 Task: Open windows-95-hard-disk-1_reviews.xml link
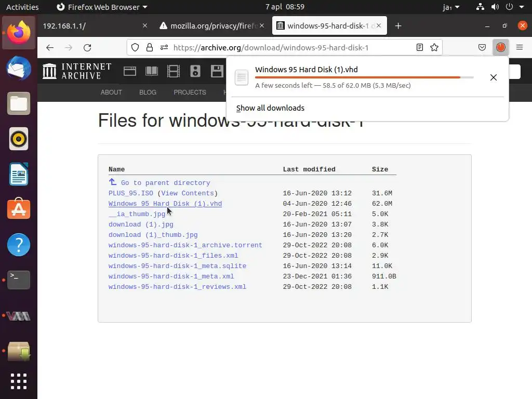178,287
